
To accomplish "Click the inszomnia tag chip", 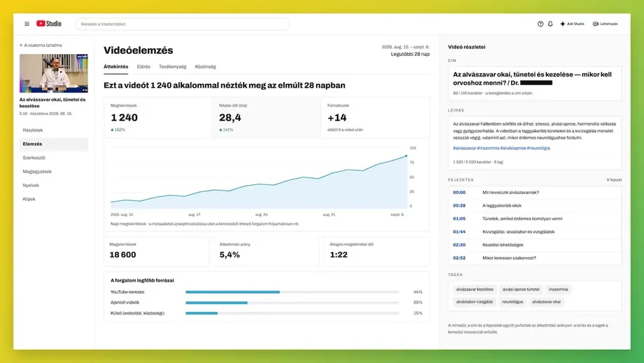I will [x=558, y=289].
